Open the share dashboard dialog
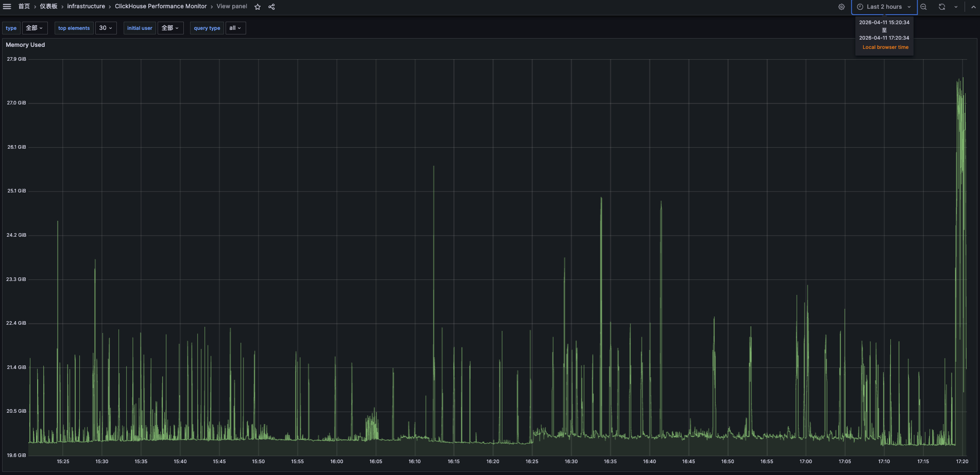980x475 pixels. point(271,7)
